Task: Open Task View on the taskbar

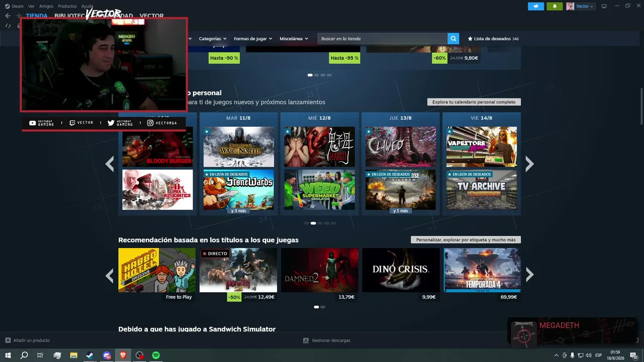Action: (x=40, y=355)
